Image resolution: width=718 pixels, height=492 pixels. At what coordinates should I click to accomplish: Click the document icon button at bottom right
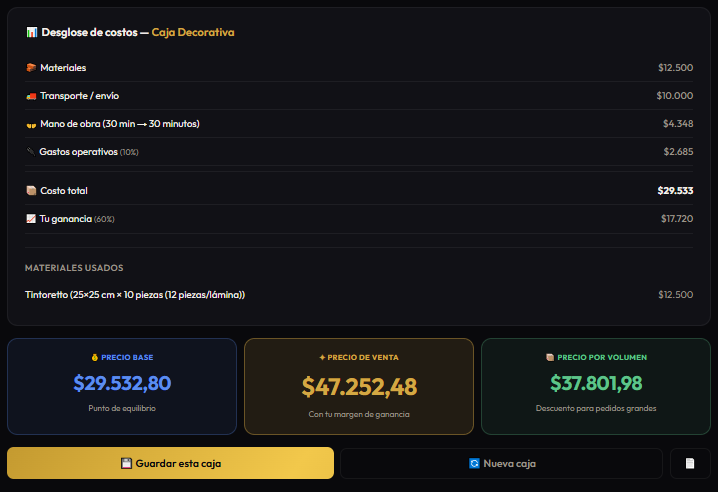[x=690, y=464]
